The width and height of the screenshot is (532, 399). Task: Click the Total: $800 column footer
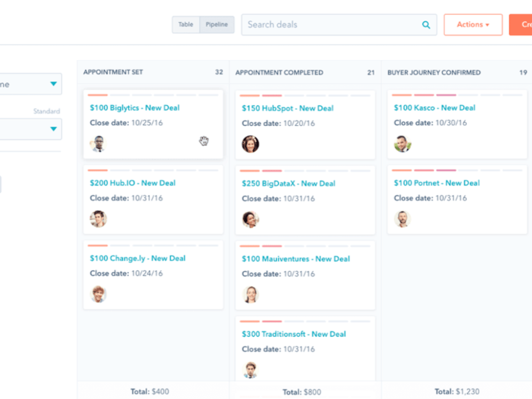(302, 392)
